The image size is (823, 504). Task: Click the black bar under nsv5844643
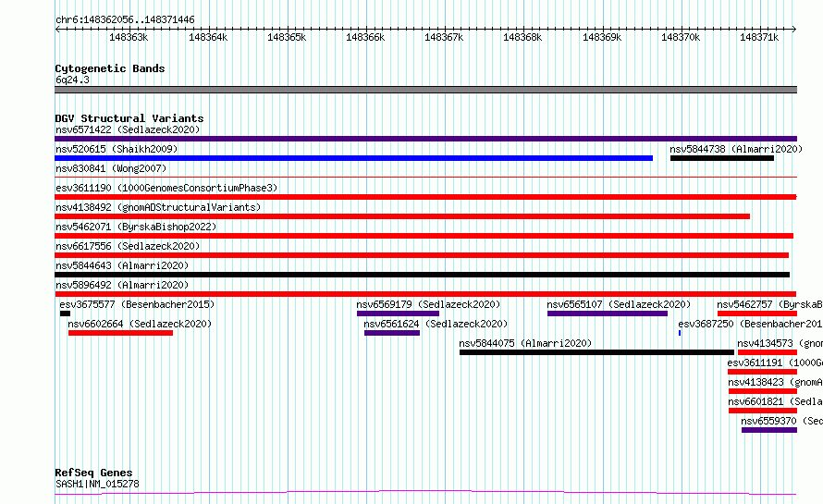pyautogui.click(x=423, y=275)
